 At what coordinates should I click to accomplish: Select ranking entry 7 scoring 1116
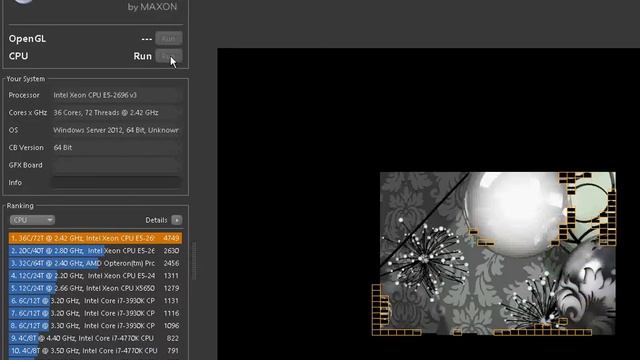(95, 313)
